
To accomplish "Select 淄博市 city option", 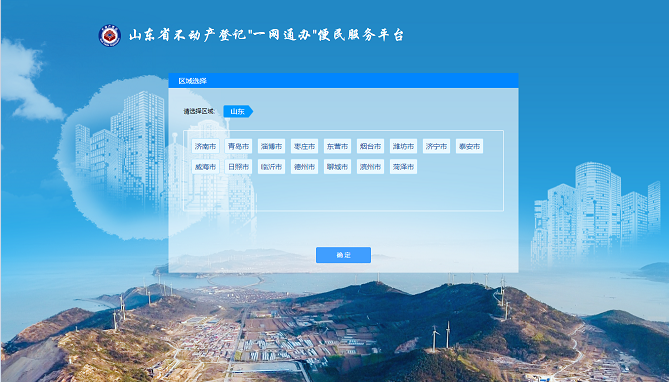I will coord(271,146).
